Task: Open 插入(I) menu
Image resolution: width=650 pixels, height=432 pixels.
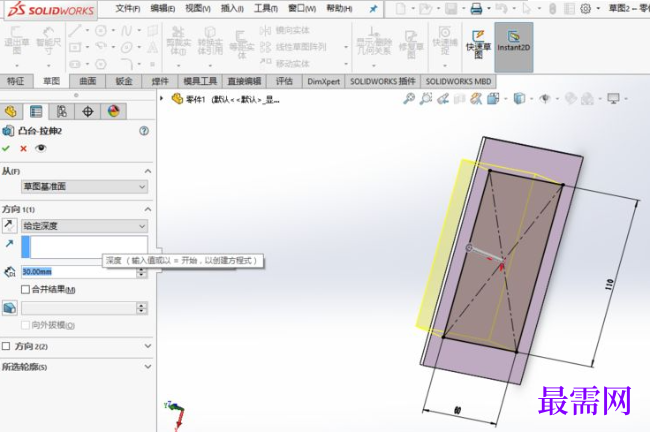Action: click(x=232, y=9)
